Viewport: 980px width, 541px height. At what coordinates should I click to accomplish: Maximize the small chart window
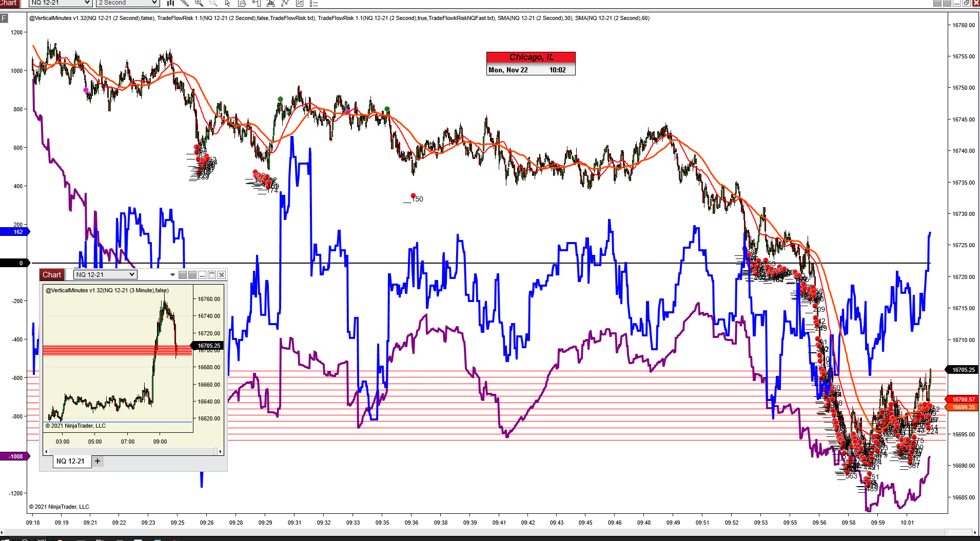[212, 275]
